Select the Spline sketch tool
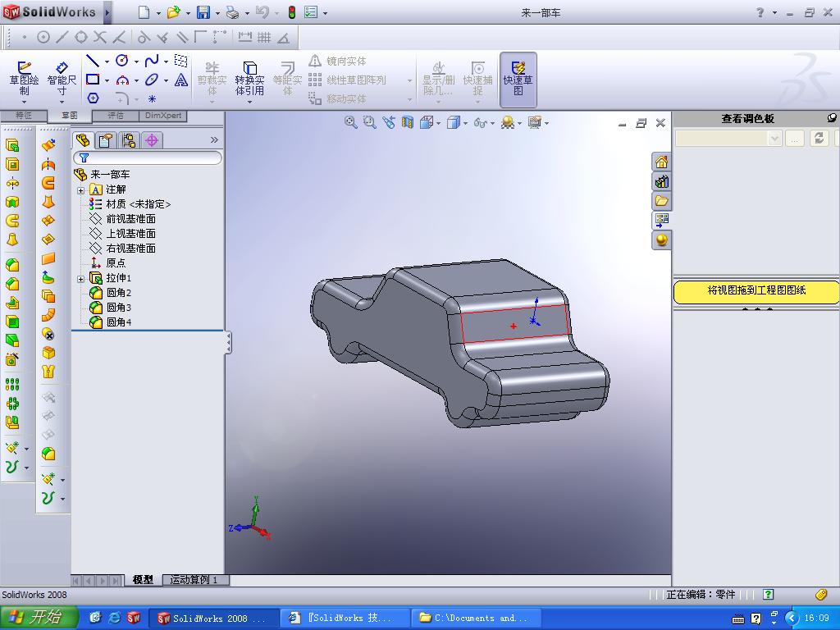This screenshot has width=840, height=630. click(x=152, y=61)
